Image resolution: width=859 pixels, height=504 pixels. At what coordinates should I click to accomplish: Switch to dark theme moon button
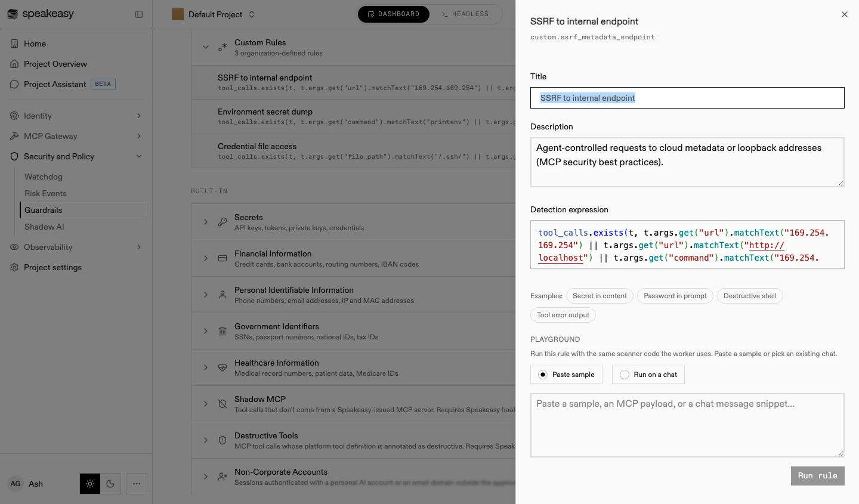click(x=110, y=484)
